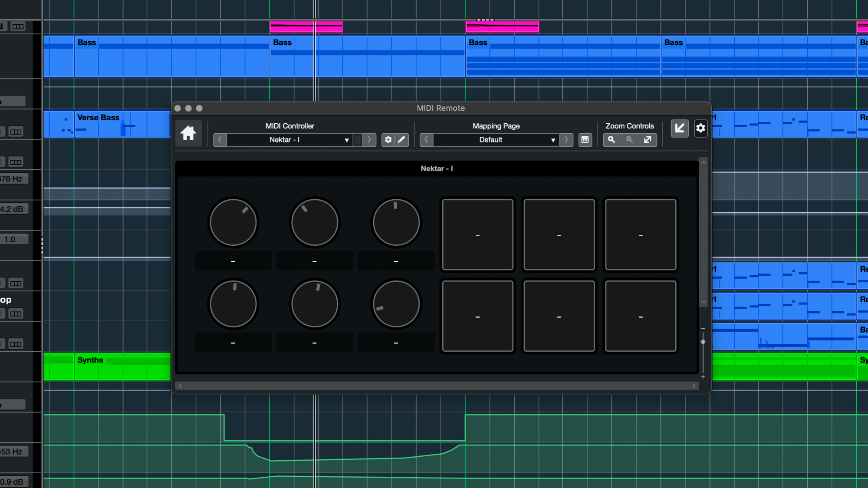This screenshot has width=868, height=488.
Task: Click the Home icon in MIDI Remote
Action: (x=188, y=133)
